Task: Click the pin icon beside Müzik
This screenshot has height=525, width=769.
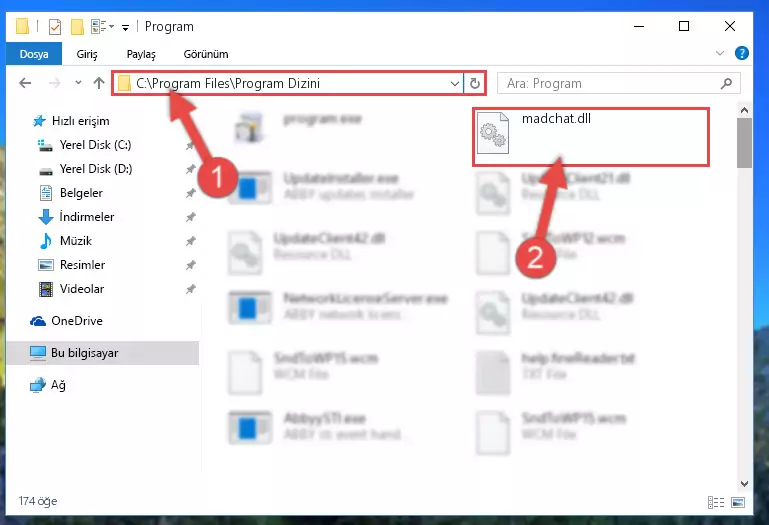Action: pos(190,241)
